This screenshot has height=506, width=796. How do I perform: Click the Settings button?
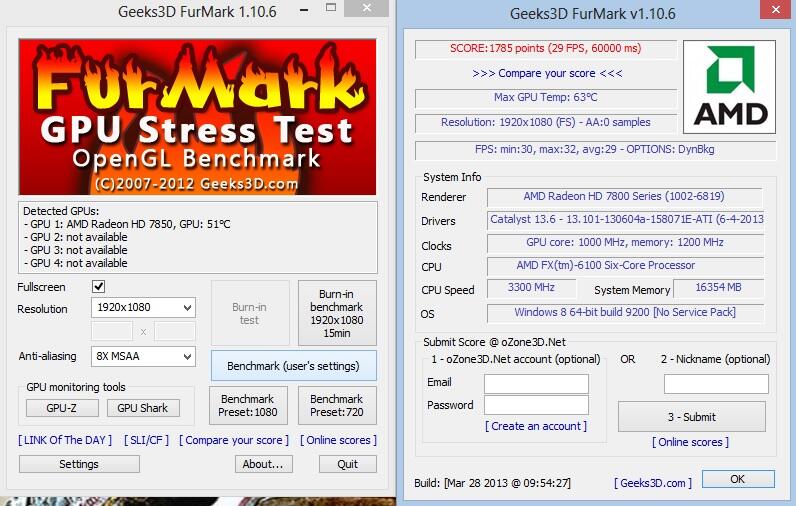(79, 464)
